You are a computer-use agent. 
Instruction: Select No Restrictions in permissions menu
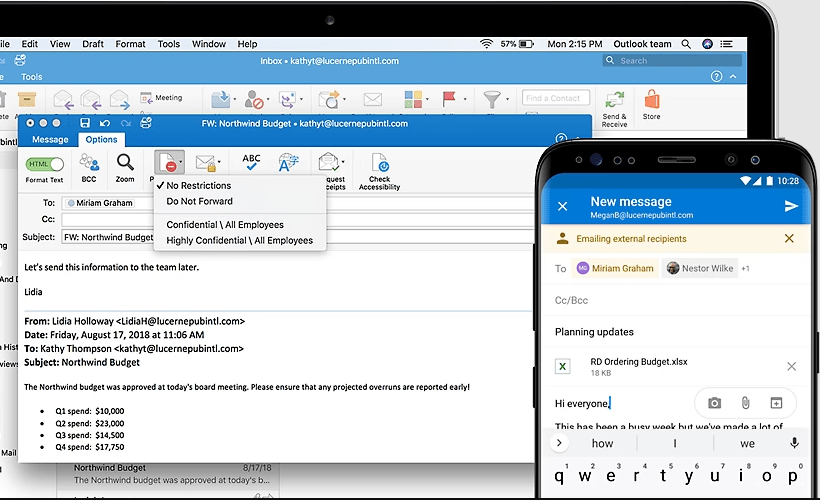tap(199, 186)
